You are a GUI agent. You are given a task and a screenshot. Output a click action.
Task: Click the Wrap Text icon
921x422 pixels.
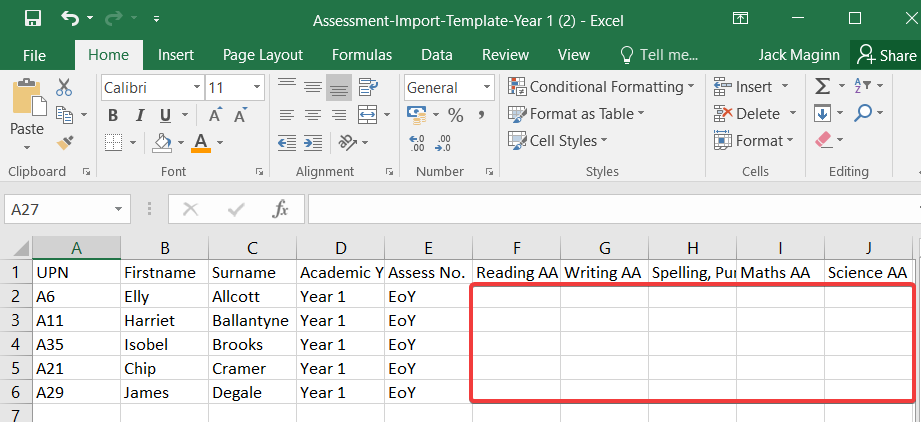pos(368,87)
